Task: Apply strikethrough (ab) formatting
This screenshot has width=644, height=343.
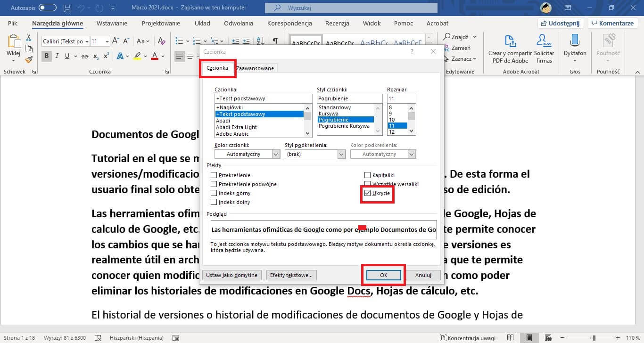Action: 85,56
